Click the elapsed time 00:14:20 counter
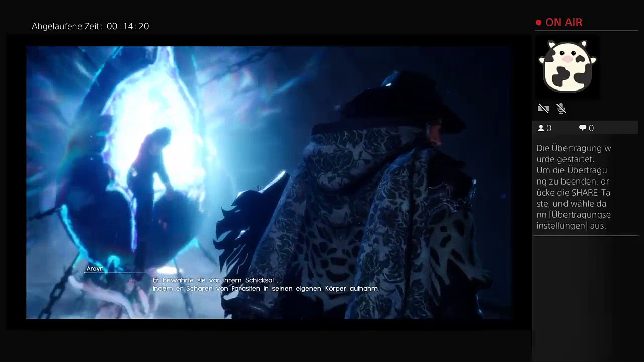This screenshot has width=644, height=362. (128, 26)
